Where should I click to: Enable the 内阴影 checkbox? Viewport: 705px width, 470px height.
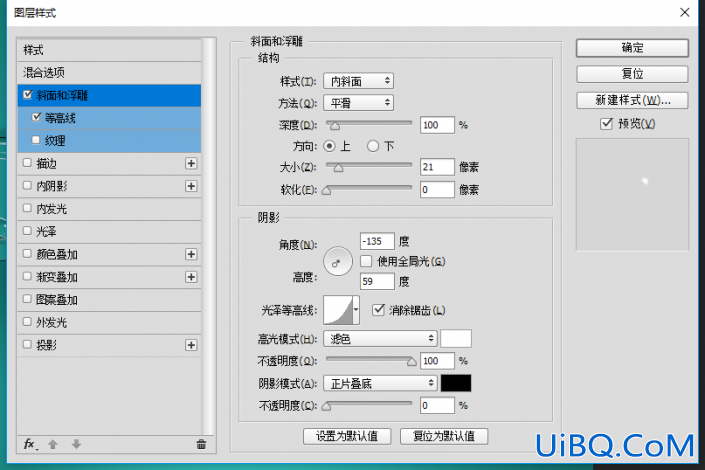point(27,185)
